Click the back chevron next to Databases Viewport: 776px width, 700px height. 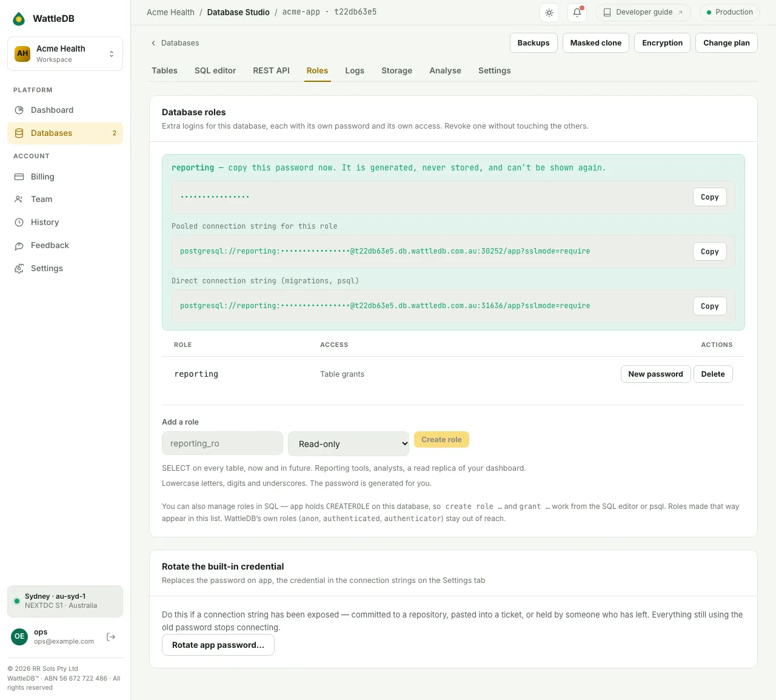click(x=153, y=43)
